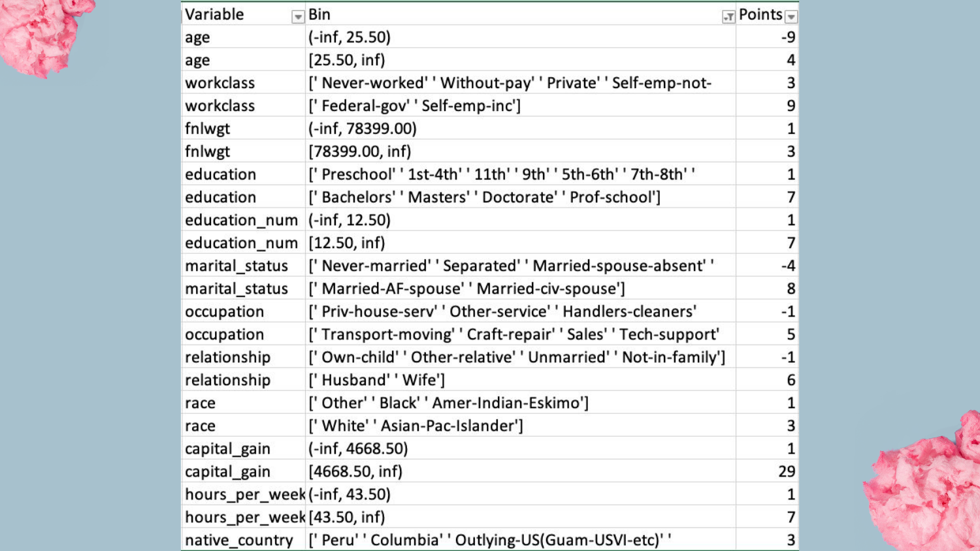Click the White Asian-Pac-Islander race bin cell
Viewport: 980px width, 551px height.
(416, 426)
